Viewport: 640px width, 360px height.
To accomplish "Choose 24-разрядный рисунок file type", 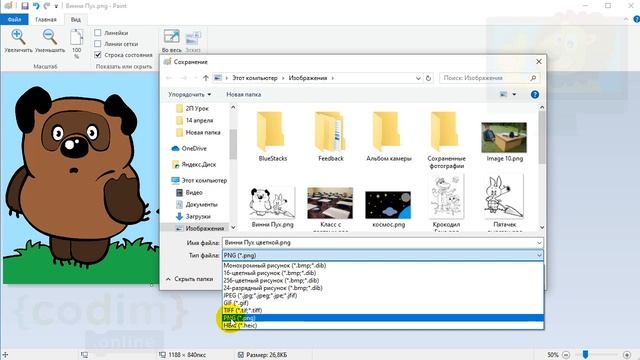I will tap(383, 288).
